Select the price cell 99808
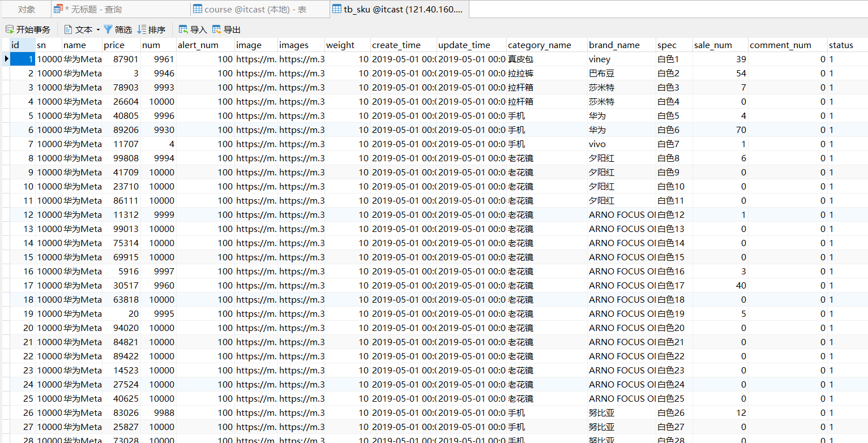This screenshot has height=443, width=868. pyautogui.click(x=122, y=158)
